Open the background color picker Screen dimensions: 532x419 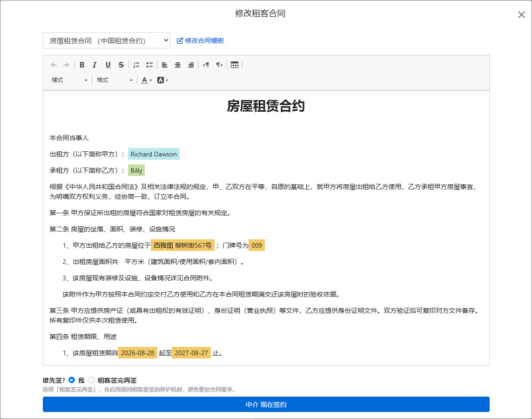[163, 80]
